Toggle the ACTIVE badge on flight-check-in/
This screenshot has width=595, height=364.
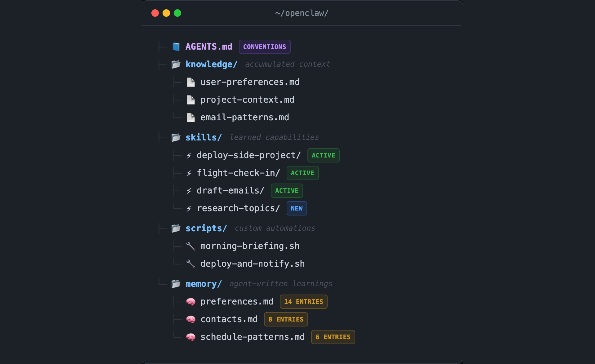click(x=302, y=173)
